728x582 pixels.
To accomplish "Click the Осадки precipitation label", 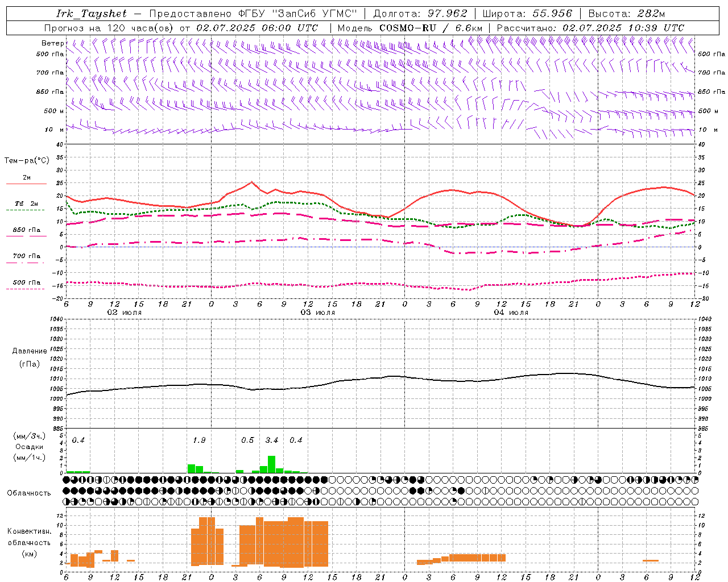I will [30, 447].
